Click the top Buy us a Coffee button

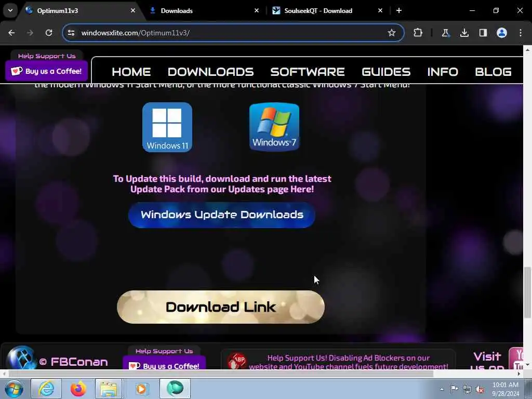[x=46, y=71]
